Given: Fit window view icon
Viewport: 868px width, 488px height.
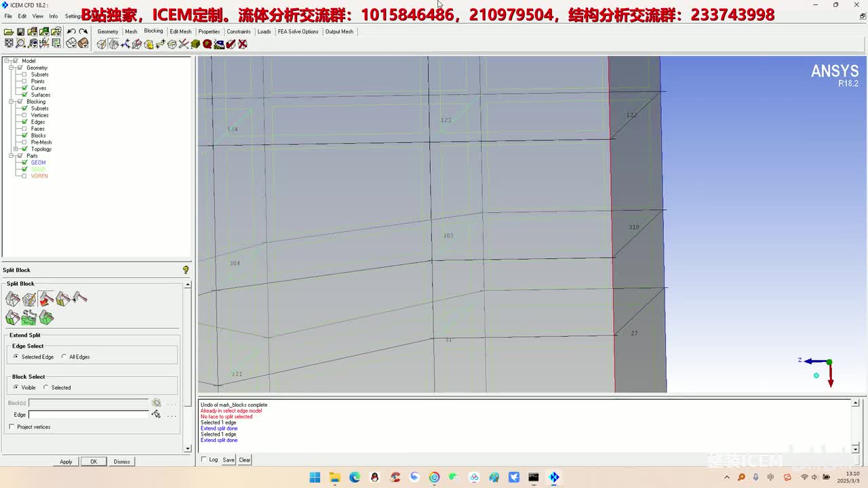Looking at the screenshot, I should (x=9, y=43).
